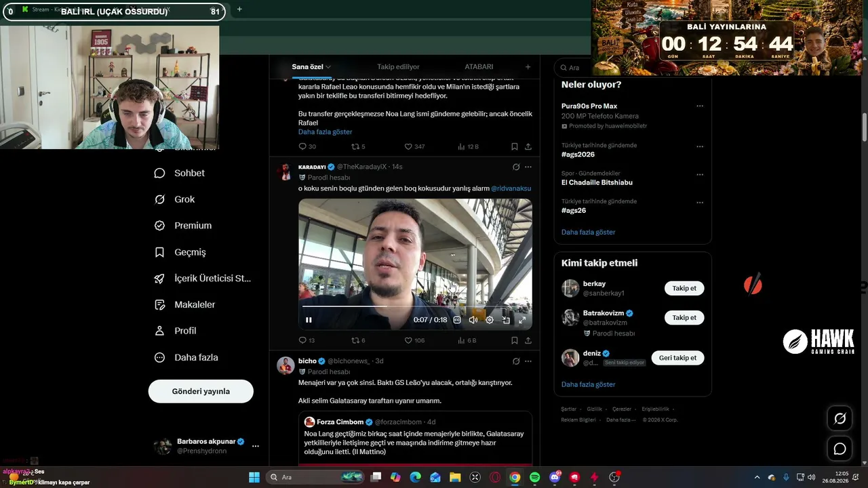
Task: Seek on the video progress bar
Action: [415, 306]
